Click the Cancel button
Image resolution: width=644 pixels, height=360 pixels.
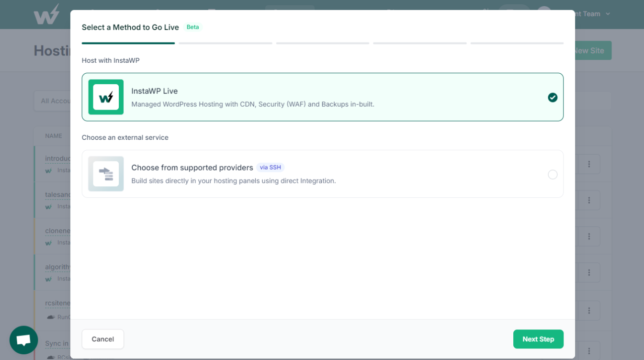tap(103, 339)
